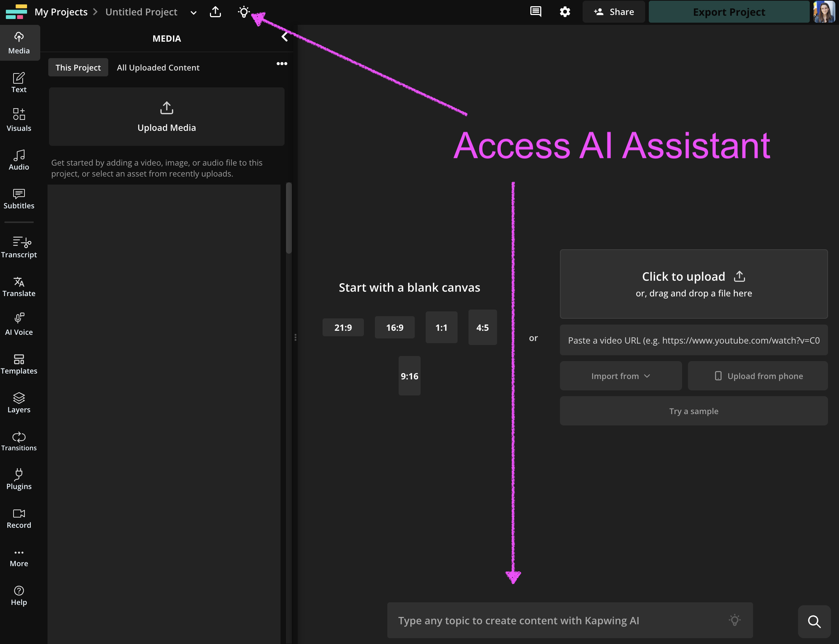Open the AI Voice tool
This screenshot has width=839, height=644.
tap(19, 324)
